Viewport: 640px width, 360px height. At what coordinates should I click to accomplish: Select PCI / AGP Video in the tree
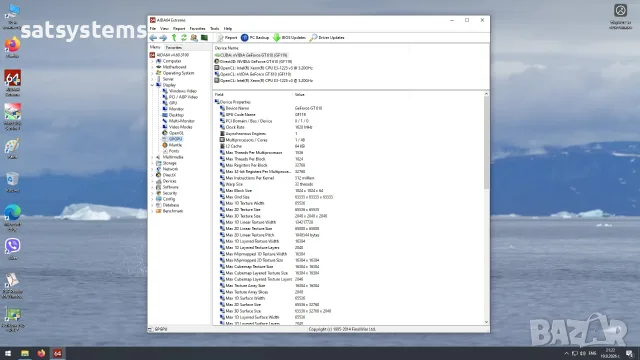click(183, 97)
